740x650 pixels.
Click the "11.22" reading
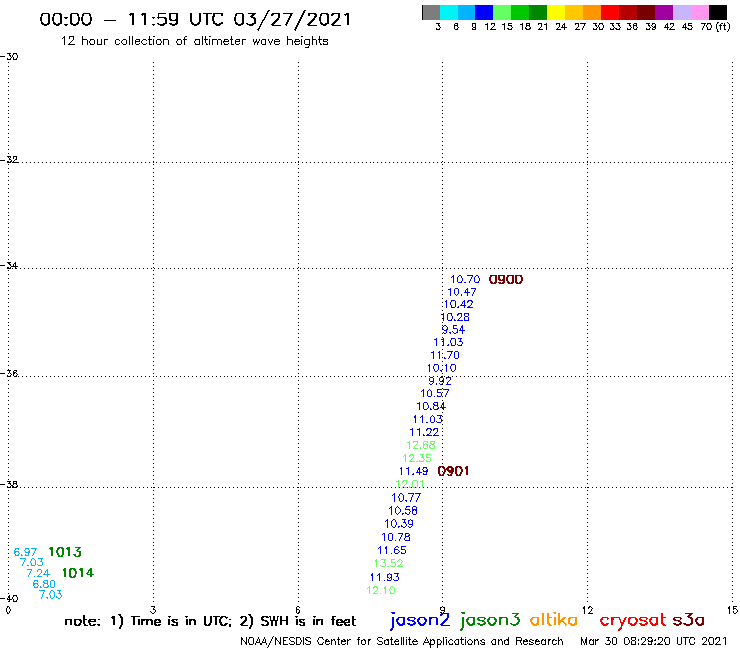tap(424, 432)
